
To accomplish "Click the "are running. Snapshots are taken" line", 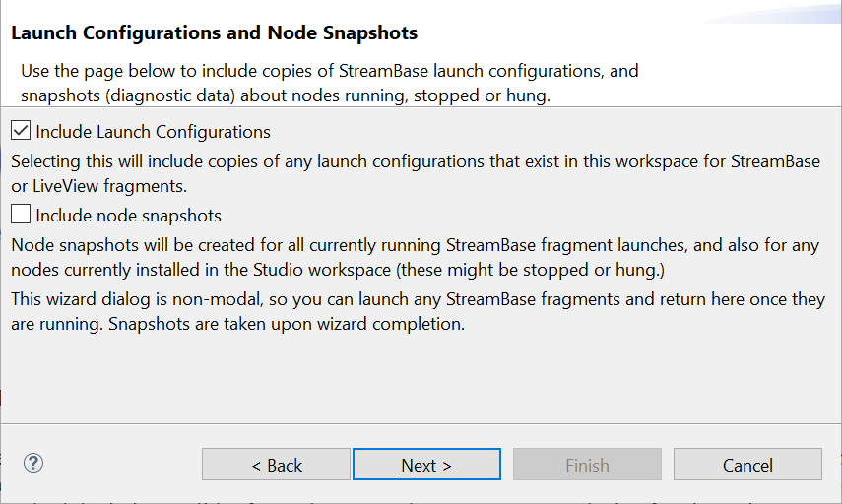I will (237, 324).
